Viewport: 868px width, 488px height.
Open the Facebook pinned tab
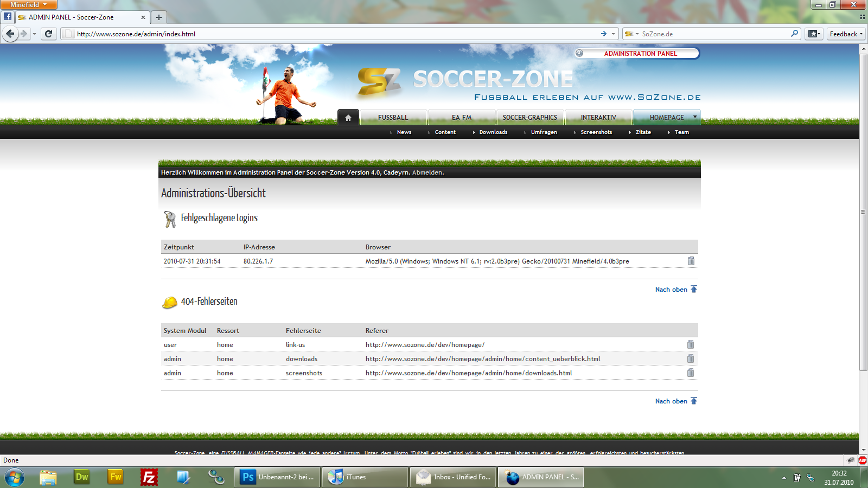click(8, 17)
